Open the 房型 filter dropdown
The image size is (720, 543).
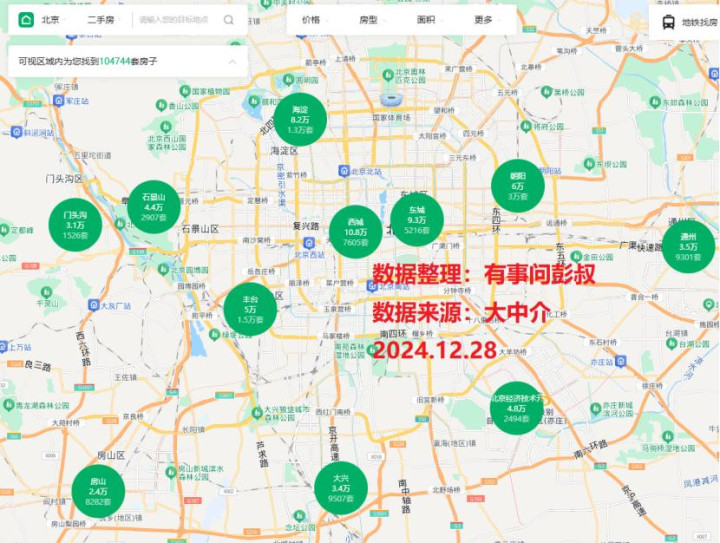point(372,20)
